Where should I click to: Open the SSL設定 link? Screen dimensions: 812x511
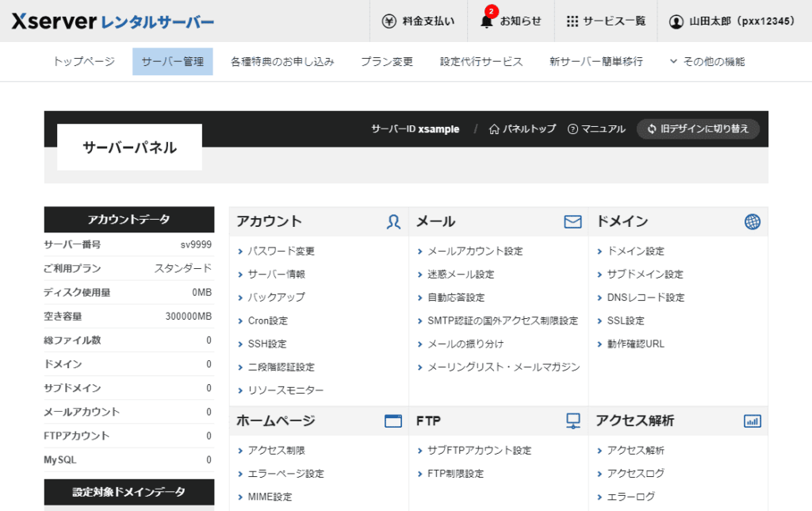(626, 321)
